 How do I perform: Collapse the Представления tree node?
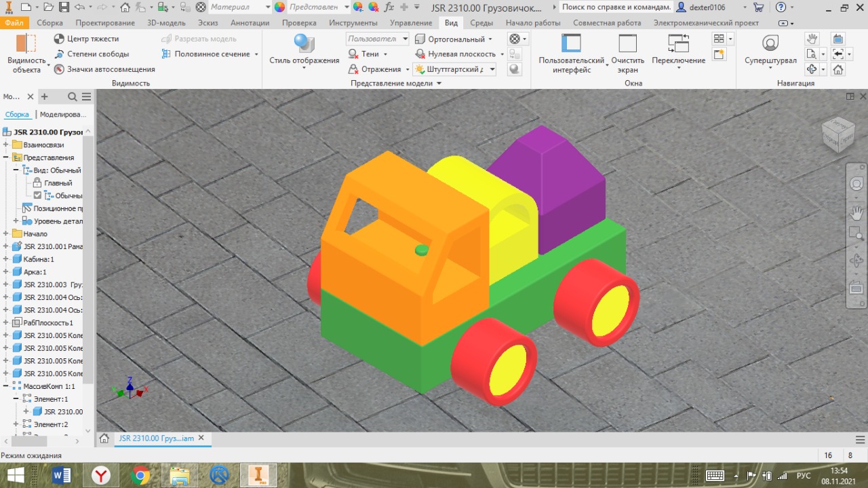(6, 157)
